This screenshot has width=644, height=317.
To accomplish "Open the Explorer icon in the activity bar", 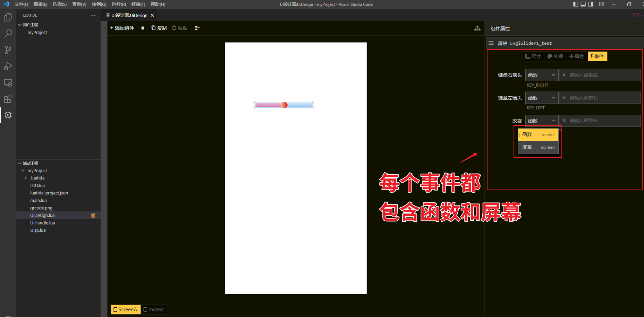I will point(8,17).
